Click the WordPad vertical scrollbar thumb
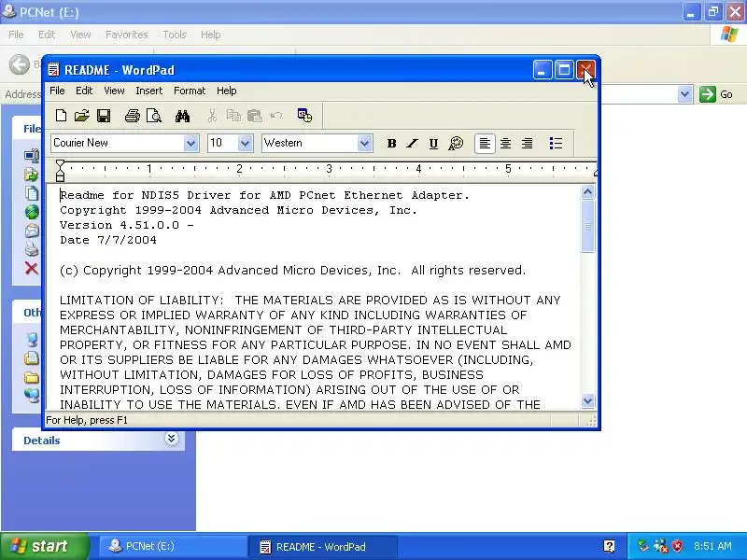Screen dimensions: 747x560 tap(588, 226)
